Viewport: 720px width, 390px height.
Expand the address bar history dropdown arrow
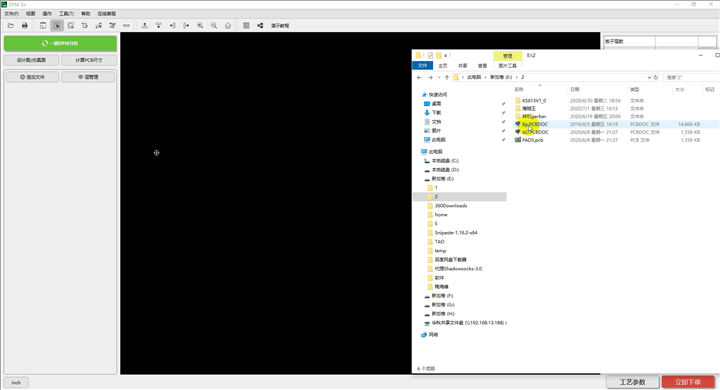(x=649, y=77)
